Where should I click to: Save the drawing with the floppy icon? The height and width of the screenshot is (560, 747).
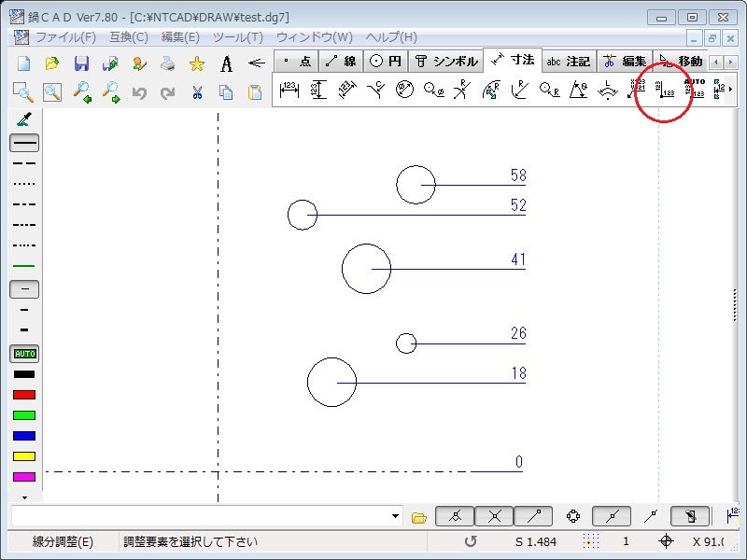point(81,63)
